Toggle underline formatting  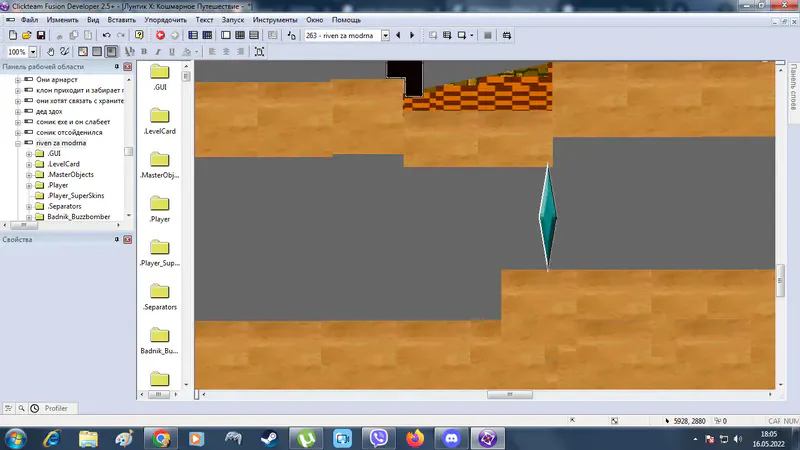click(x=172, y=52)
